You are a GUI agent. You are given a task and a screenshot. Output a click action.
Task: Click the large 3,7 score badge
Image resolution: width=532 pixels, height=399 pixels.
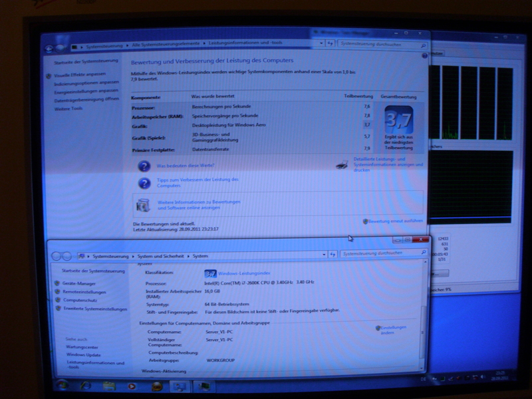(x=398, y=120)
